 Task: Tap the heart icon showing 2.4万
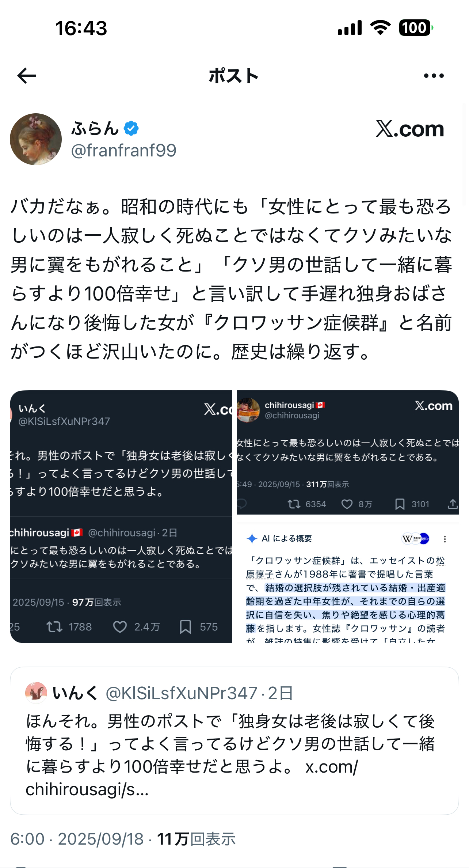(120, 627)
